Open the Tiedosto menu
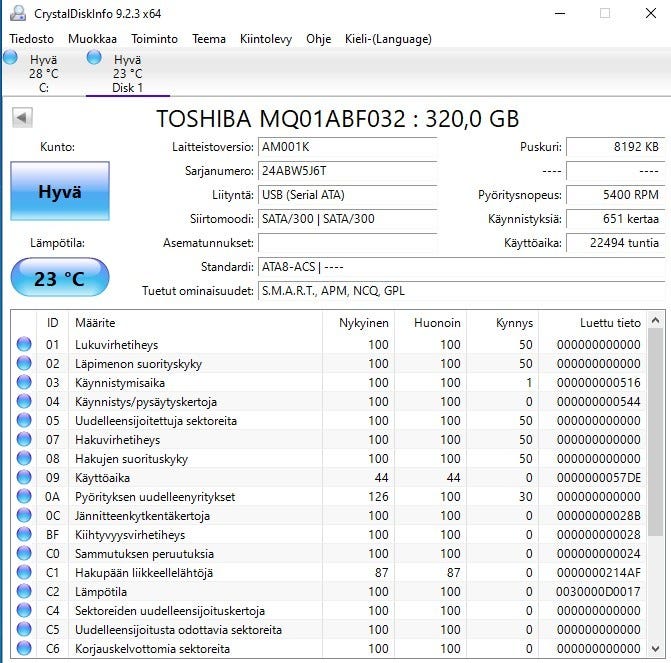 [31, 39]
